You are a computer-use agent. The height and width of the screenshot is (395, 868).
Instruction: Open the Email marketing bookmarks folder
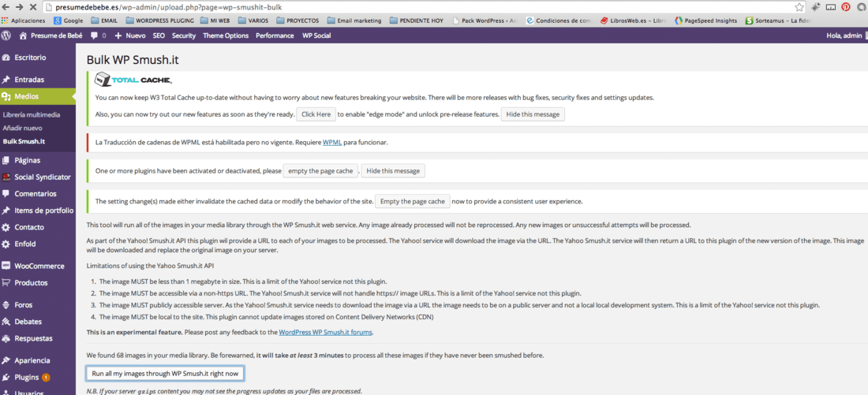tap(354, 20)
